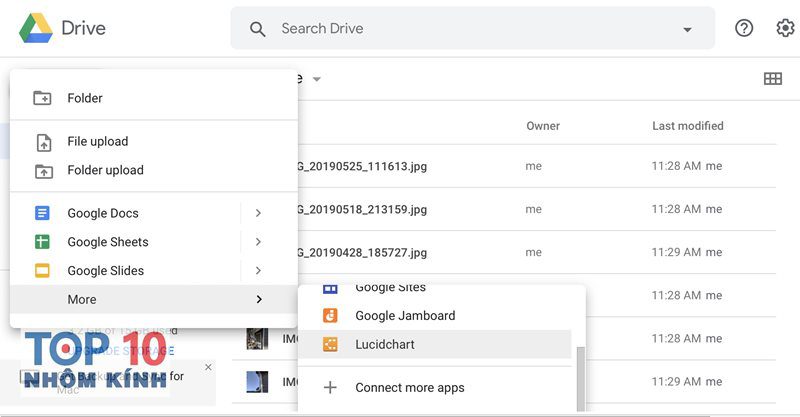Expand Google Slides submenu arrow

(x=258, y=270)
